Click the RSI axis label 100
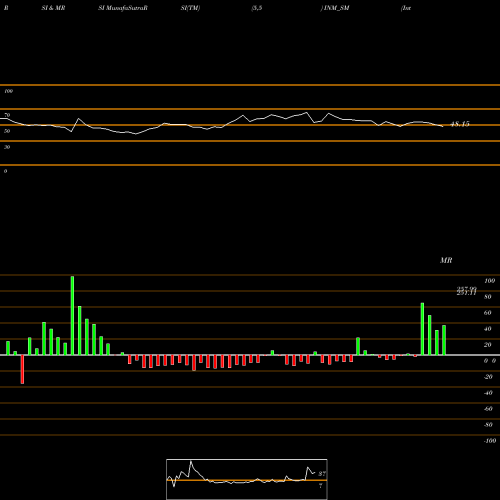This screenshot has height=500, width=500. point(8,91)
